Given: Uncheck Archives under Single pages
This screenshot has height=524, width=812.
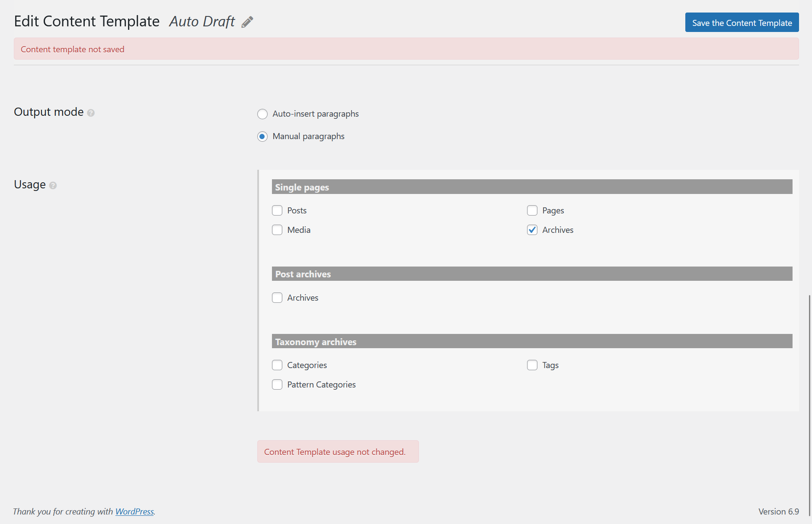Looking at the screenshot, I should 532,230.
